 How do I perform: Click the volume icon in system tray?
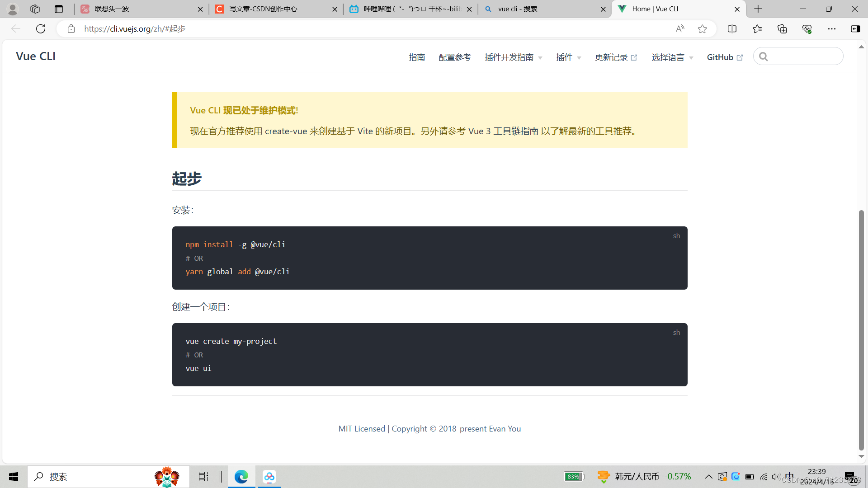click(776, 476)
